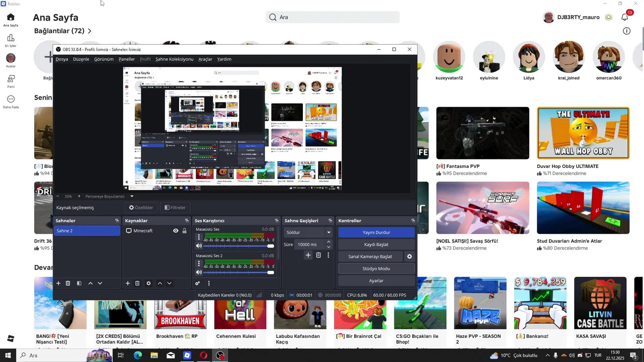This screenshot has width=644, height=362.
Task: Open advanced audio properties gears in mixer
Action: [x=198, y=283]
